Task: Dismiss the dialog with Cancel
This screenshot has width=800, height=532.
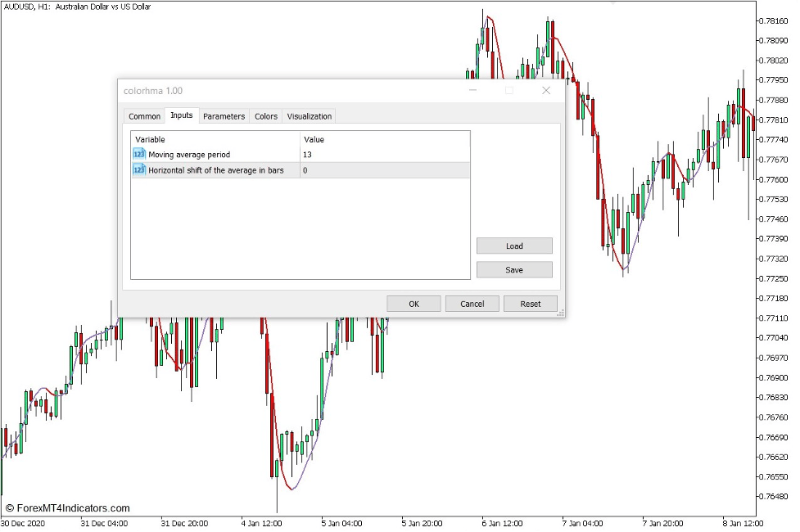Action: point(472,303)
